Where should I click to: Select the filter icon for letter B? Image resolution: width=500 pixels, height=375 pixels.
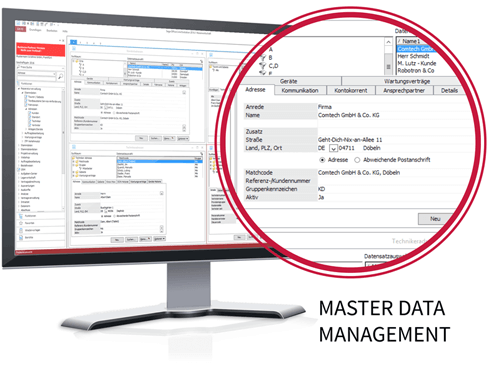(263, 58)
